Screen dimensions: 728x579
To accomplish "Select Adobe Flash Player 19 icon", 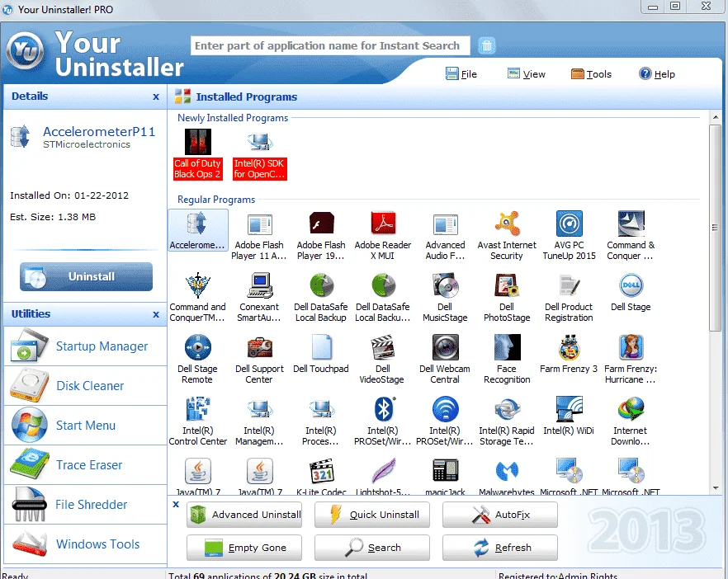I will point(321,237).
